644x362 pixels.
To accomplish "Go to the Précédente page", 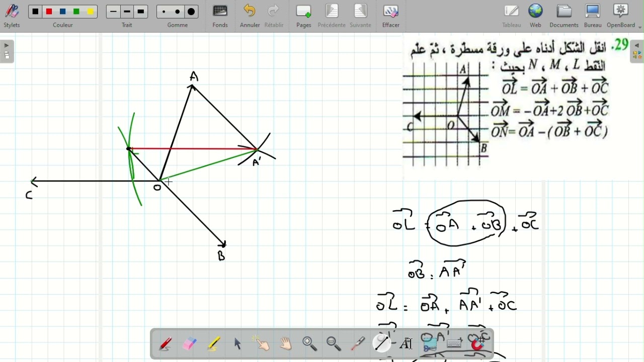I will click(332, 16).
